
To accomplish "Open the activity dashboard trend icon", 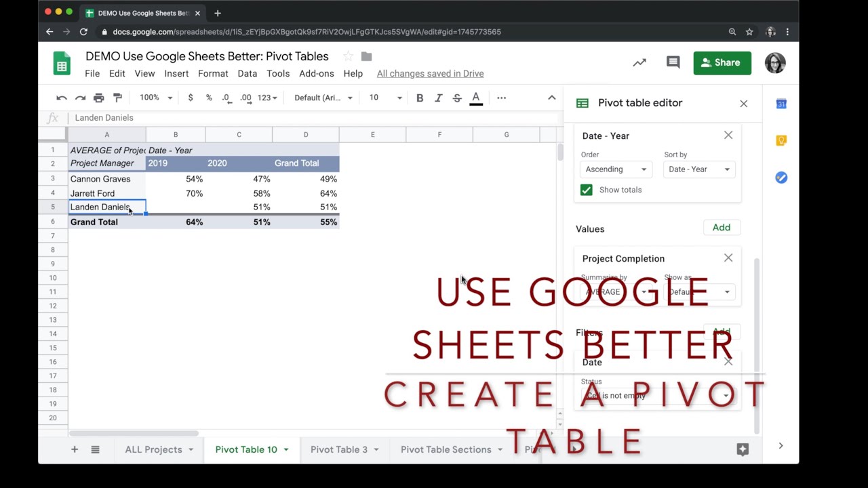I will 639,62.
